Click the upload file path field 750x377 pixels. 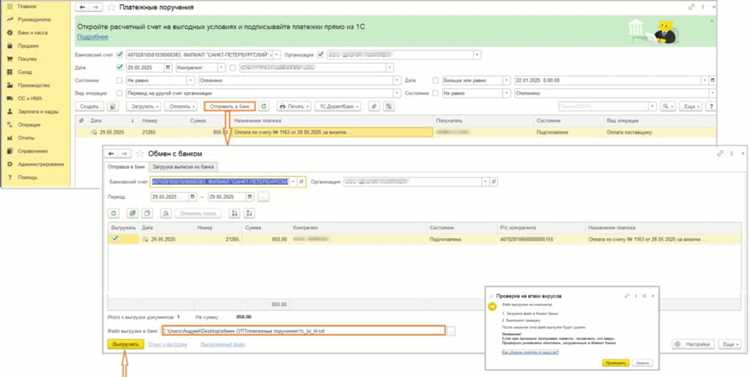point(304,331)
